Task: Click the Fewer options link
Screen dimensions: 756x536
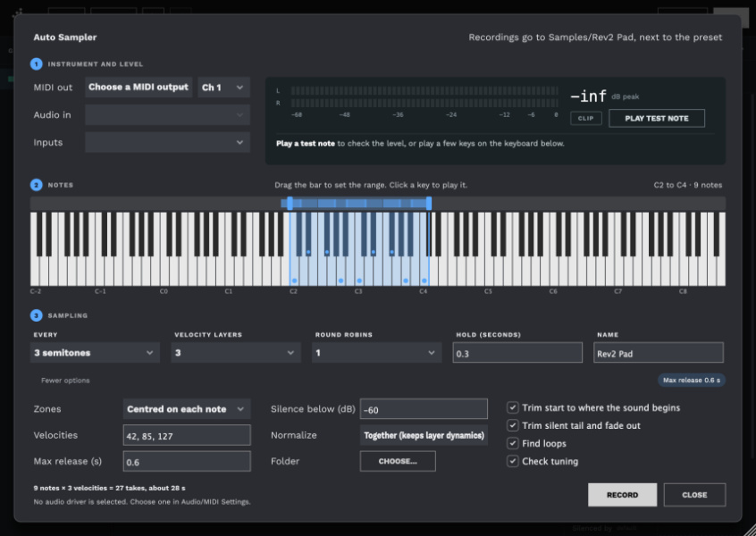Action: (x=65, y=381)
